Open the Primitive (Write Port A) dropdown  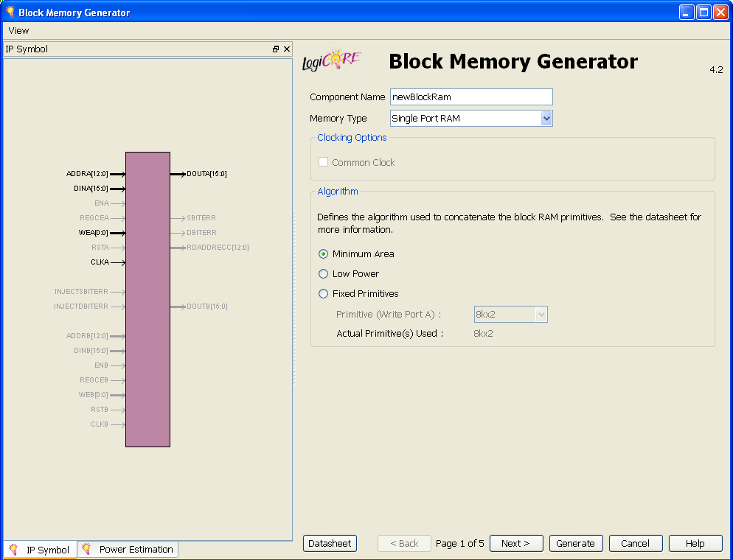pyautogui.click(x=510, y=315)
